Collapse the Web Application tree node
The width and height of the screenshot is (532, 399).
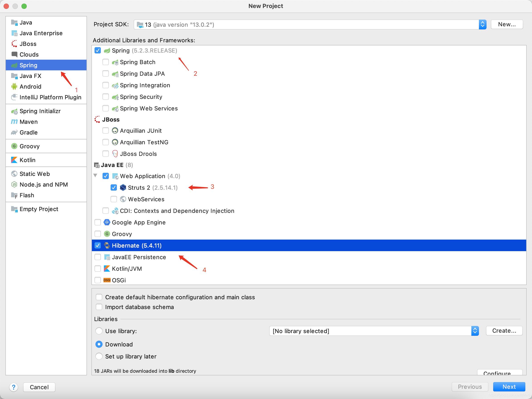(x=95, y=176)
